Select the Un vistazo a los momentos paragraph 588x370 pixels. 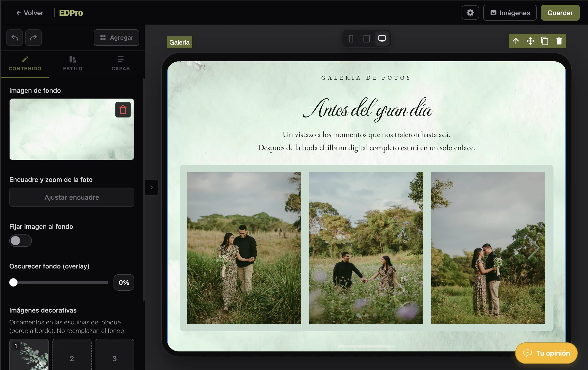[x=366, y=141]
